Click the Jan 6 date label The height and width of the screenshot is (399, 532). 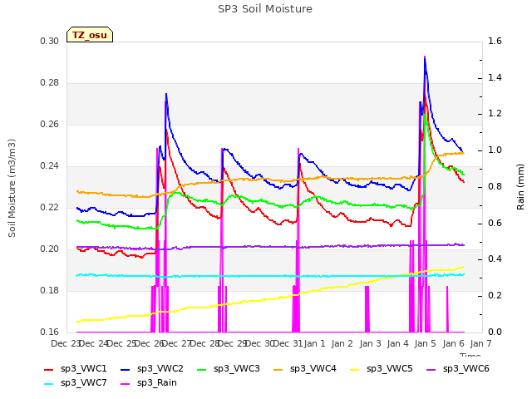pos(453,343)
